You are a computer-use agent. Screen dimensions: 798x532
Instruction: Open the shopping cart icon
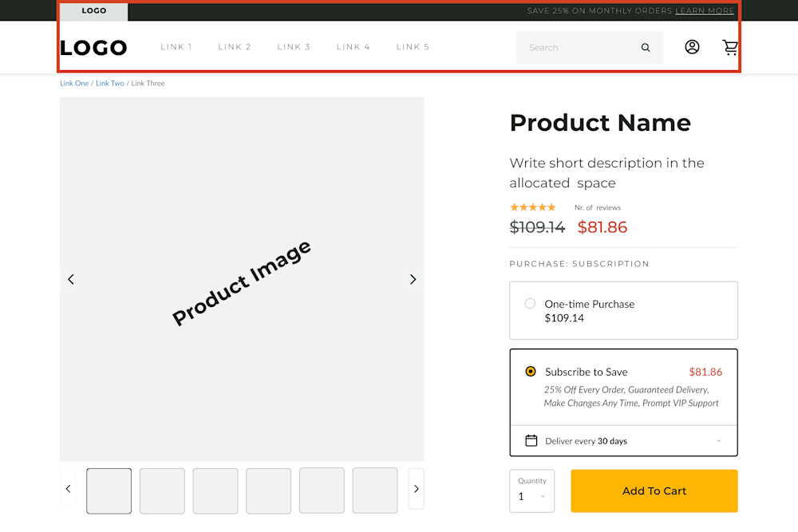tap(730, 47)
